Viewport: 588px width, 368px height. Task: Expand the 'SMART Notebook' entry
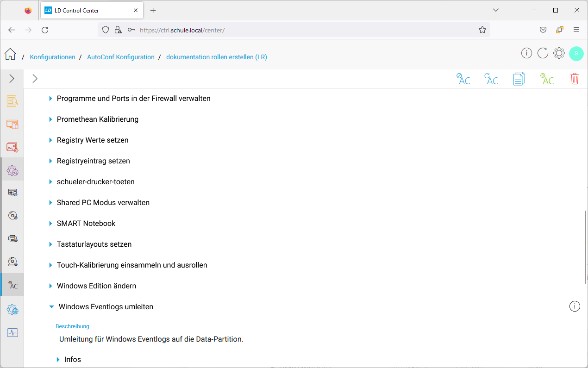pyautogui.click(x=50, y=223)
